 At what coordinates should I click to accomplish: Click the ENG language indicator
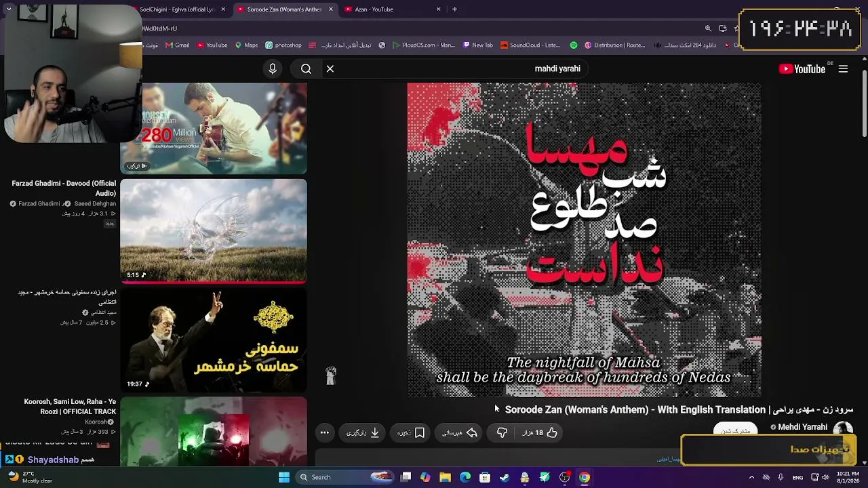click(x=797, y=477)
